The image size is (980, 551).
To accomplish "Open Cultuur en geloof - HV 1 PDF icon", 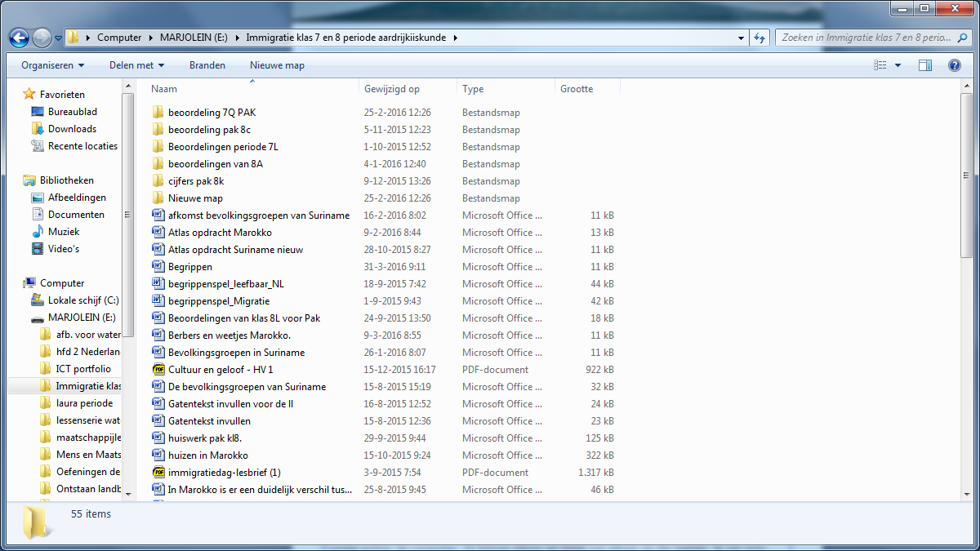I will [158, 370].
